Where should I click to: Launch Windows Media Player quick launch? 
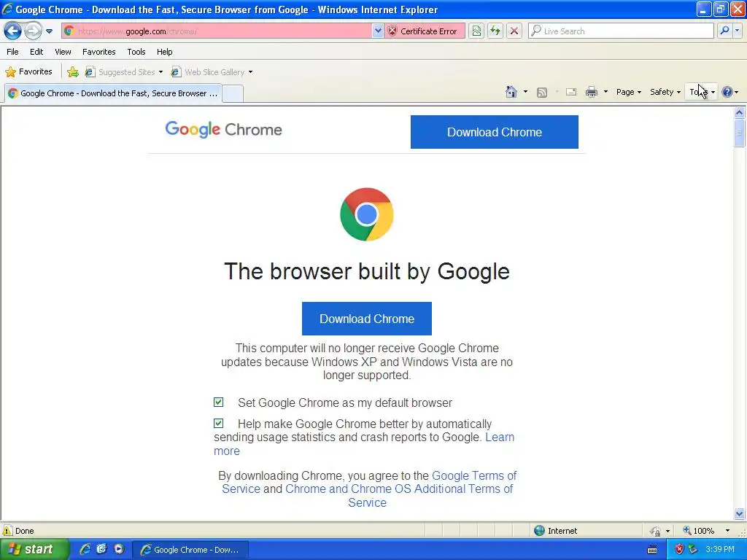[x=119, y=549]
